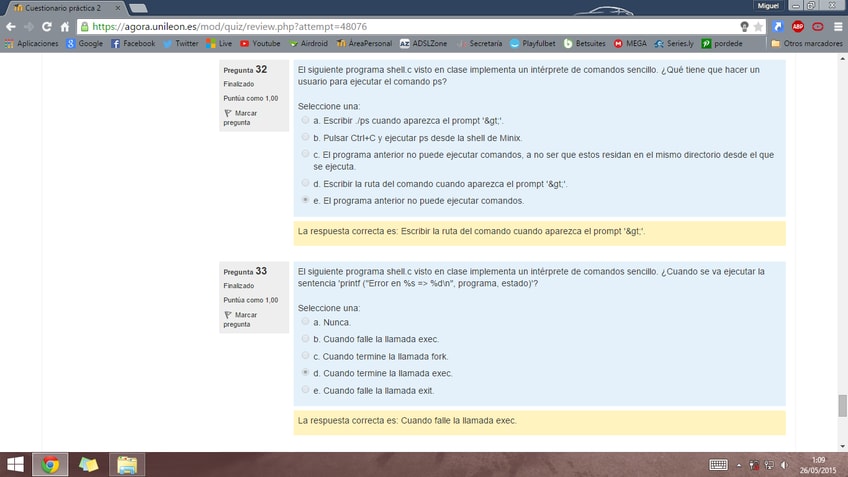The image size is (848, 477).
Task: Open the Playfulbet bookmark
Action: [x=533, y=43]
